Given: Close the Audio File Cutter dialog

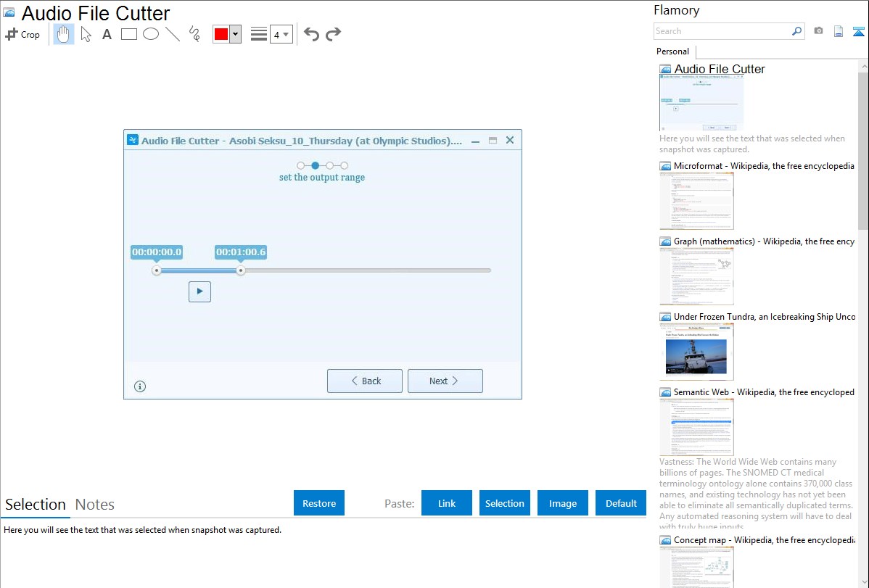Looking at the screenshot, I should tap(510, 140).
